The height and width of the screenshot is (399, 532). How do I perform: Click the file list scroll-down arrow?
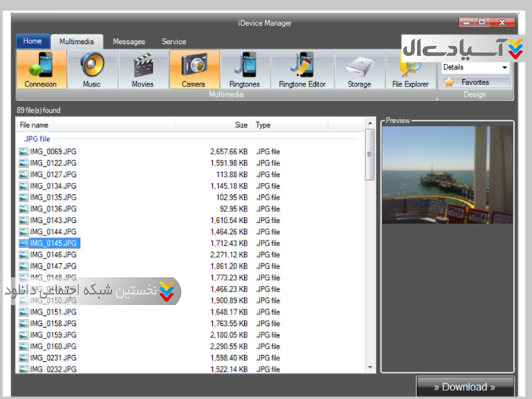pyautogui.click(x=370, y=367)
